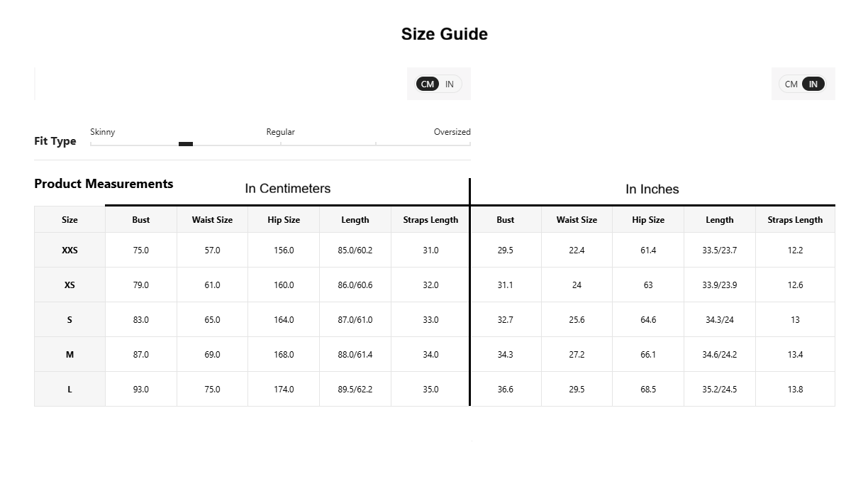Image resolution: width=868 pixels, height=496 pixels.
Task: Click inches Hip Size column header
Action: (648, 220)
